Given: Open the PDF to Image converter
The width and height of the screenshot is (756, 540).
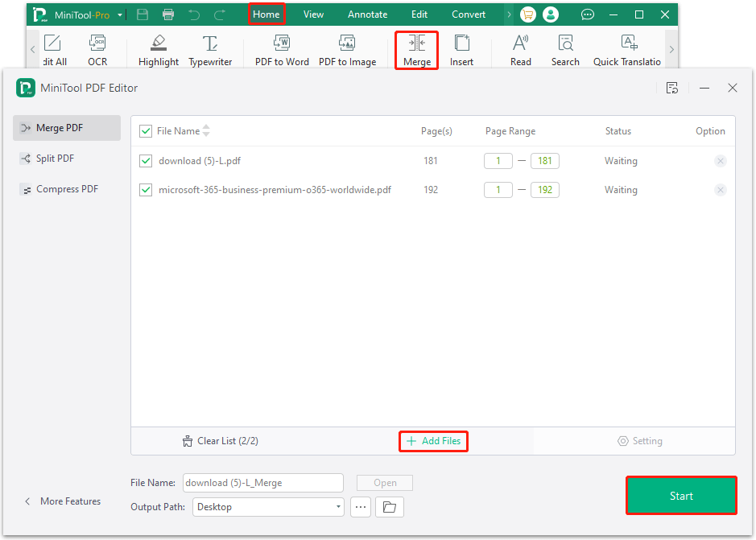Looking at the screenshot, I should click(x=347, y=50).
